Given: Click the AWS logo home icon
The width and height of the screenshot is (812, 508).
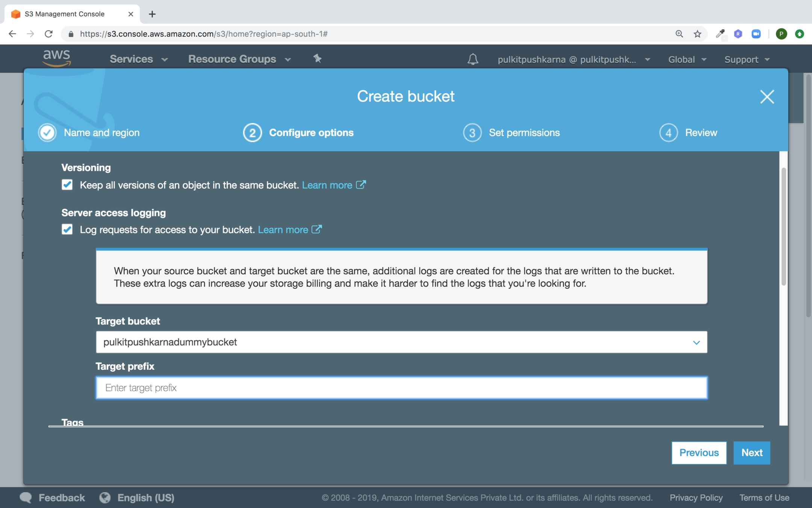Looking at the screenshot, I should tap(57, 58).
